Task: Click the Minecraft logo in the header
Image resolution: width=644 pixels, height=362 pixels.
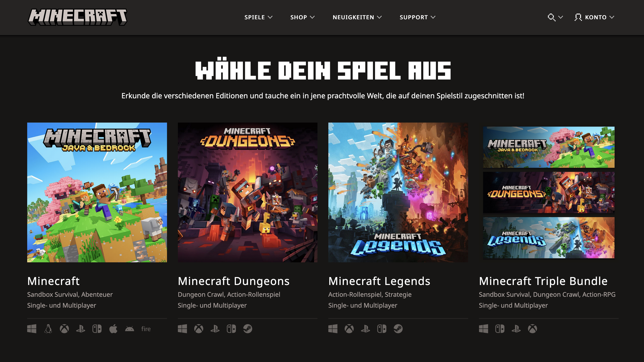Action: pyautogui.click(x=77, y=17)
